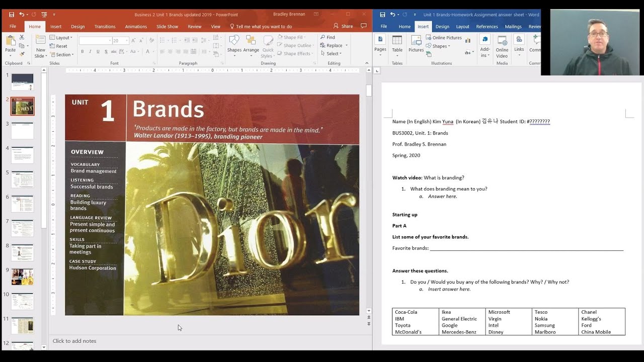Open the Shapes gallery in PowerPoint
This screenshot has width=644, height=362.
point(234,45)
